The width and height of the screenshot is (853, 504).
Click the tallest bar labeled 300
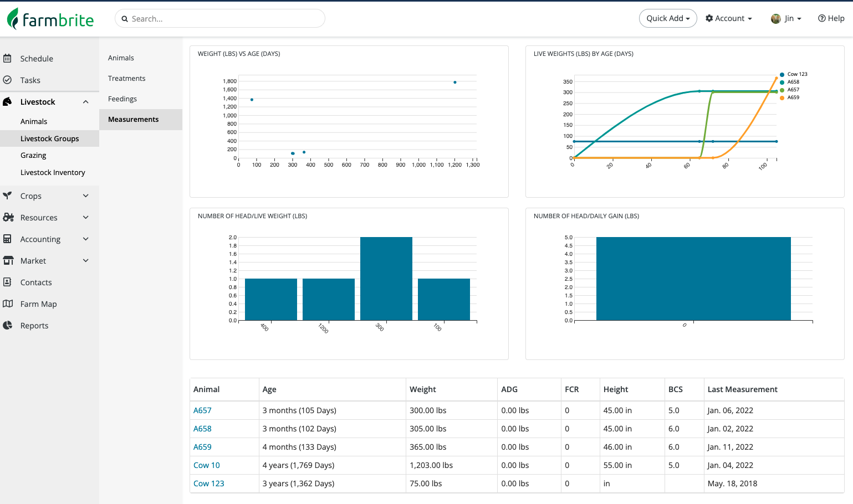tap(386, 279)
